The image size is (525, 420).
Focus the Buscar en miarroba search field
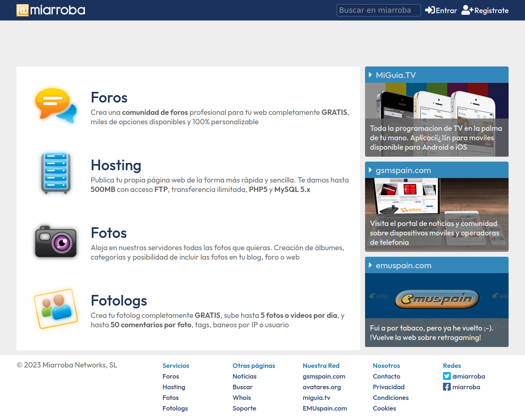click(379, 10)
